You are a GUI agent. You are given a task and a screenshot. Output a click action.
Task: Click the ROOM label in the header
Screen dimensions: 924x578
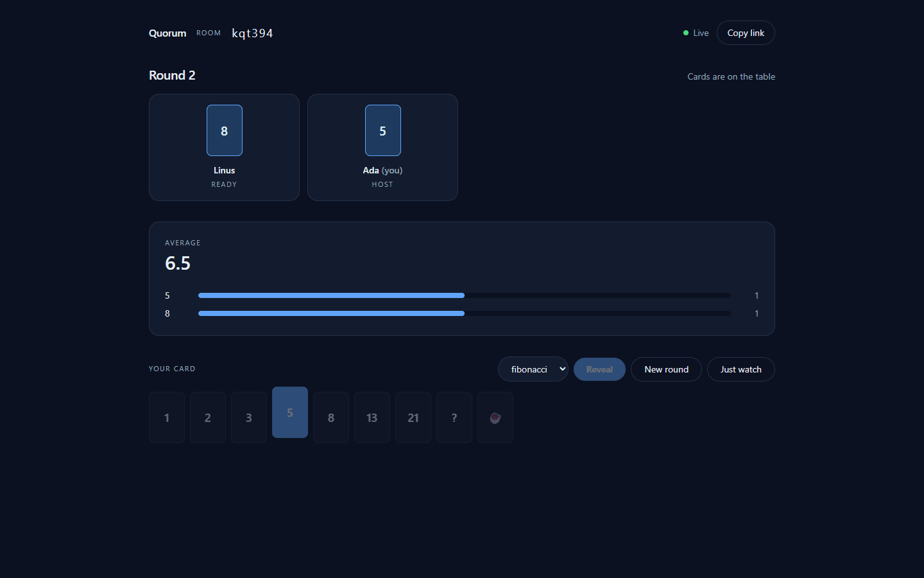point(209,33)
